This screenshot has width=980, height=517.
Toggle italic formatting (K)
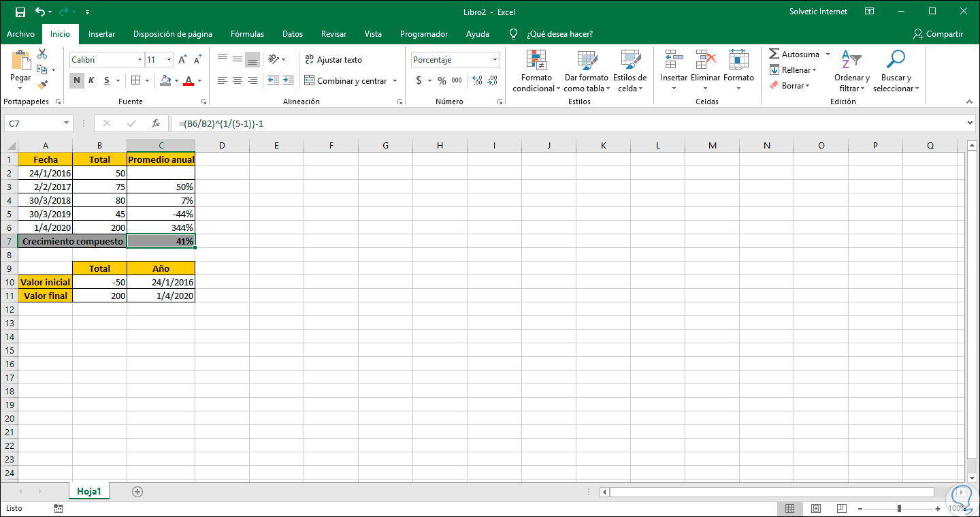91,80
